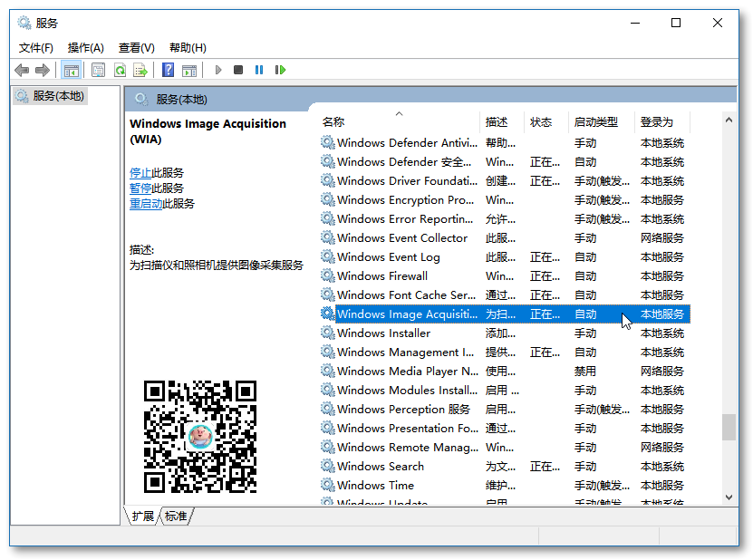Click the service list's scrollbar down arrow
Image resolution: width=753 pixels, height=560 pixels.
tap(729, 497)
